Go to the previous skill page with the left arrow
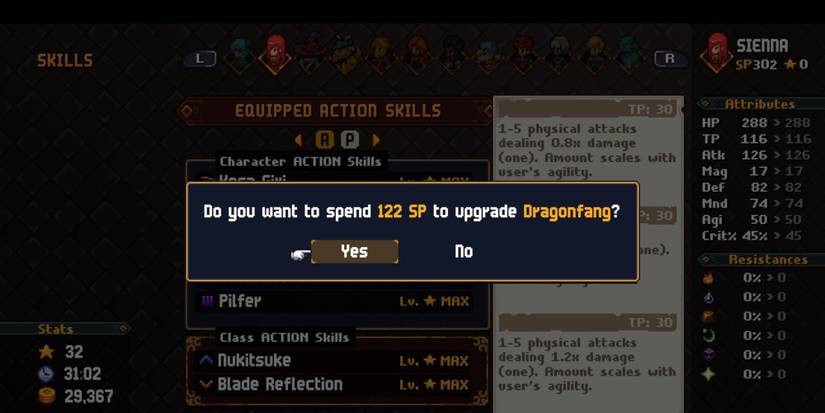This screenshot has height=413, width=825. click(298, 140)
